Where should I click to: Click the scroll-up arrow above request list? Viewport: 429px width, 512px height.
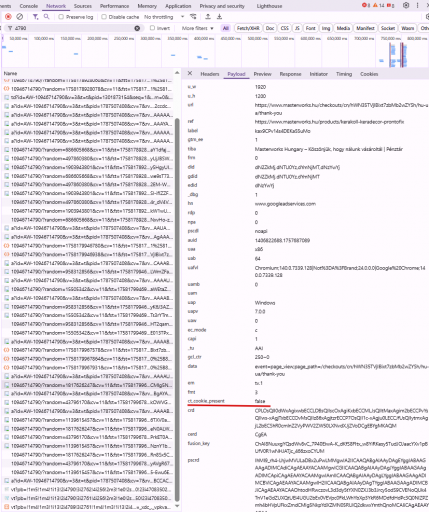click(177, 73)
